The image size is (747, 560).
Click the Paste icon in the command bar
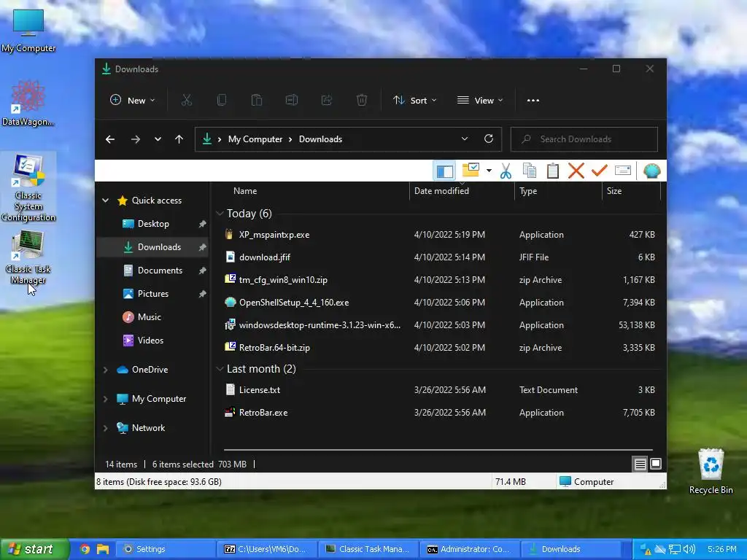(256, 100)
